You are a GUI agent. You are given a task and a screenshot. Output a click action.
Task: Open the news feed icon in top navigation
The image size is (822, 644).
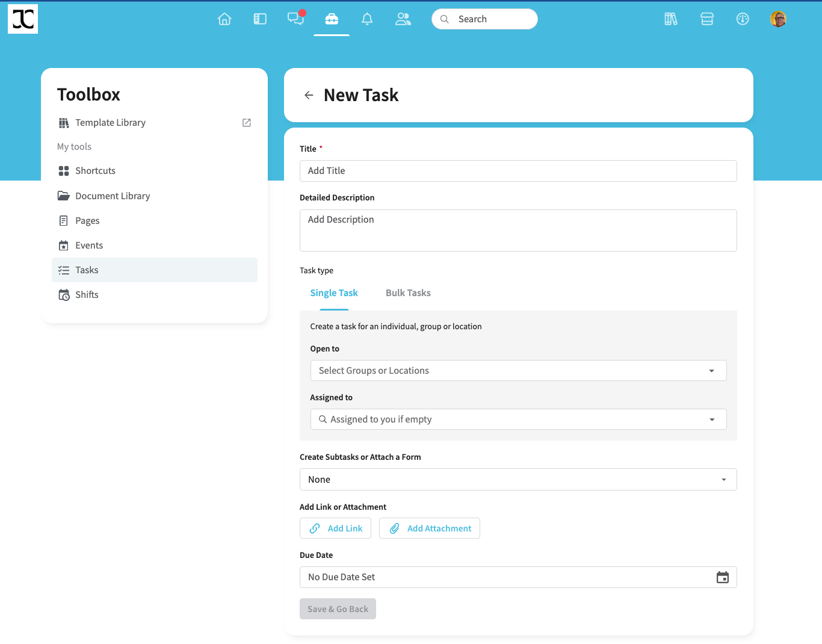point(260,19)
